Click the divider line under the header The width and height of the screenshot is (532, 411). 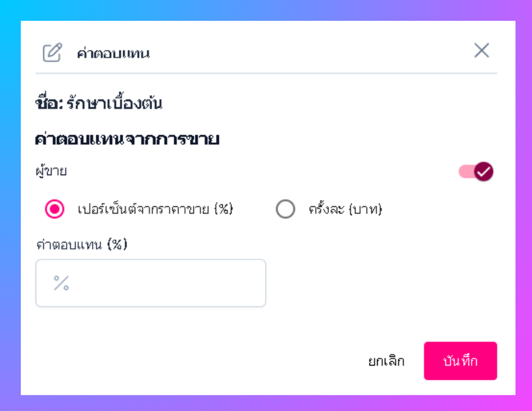pos(266,74)
